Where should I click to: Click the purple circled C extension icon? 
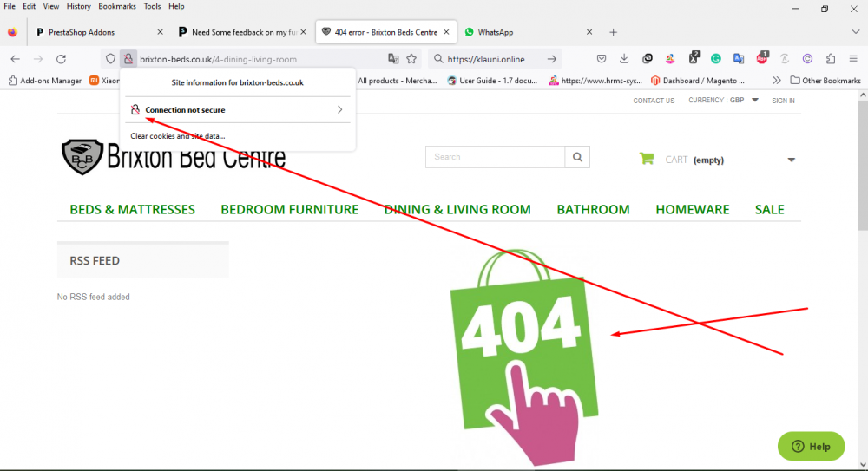(x=807, y=59)
